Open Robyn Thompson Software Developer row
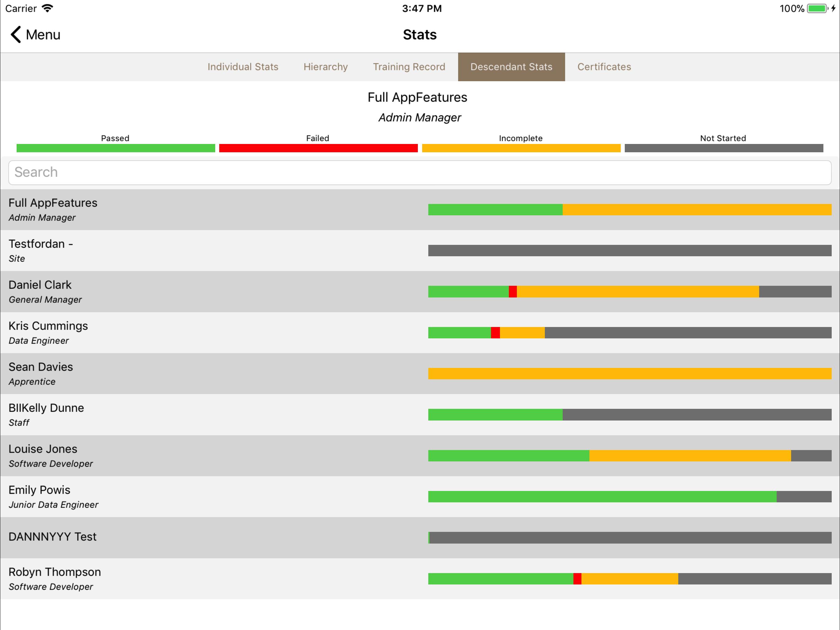This screenshot has height=630, width=840. tap(420, 579)
